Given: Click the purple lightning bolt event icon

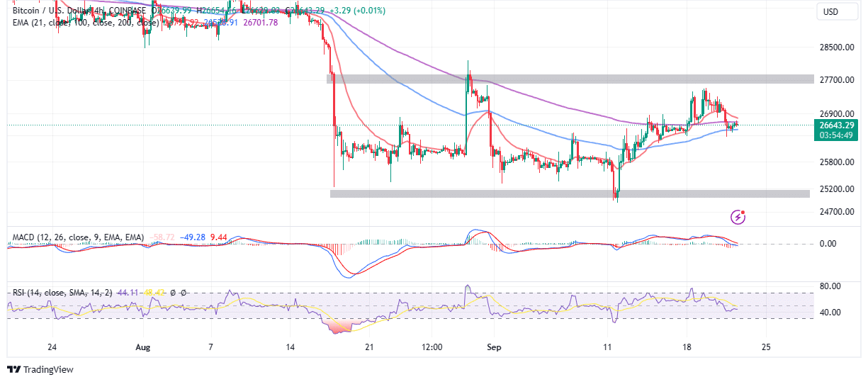Looking at the screenshot, I should (738, 217).
